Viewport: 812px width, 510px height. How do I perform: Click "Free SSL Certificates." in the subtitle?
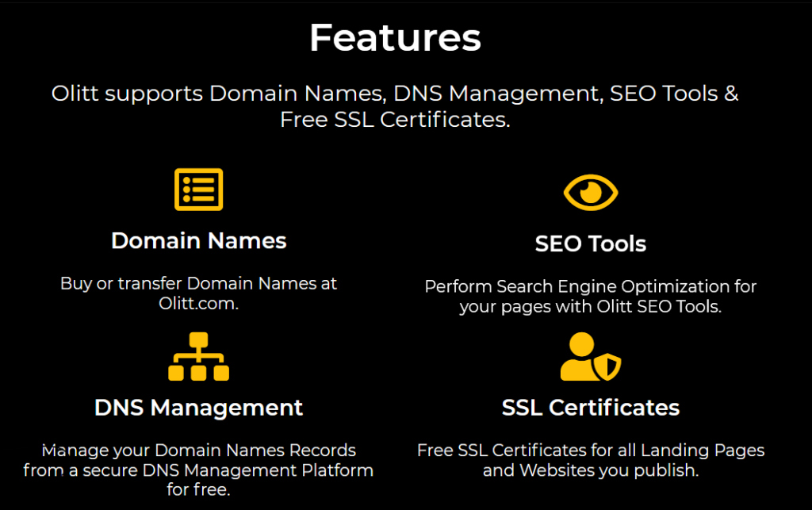(394, 120)
